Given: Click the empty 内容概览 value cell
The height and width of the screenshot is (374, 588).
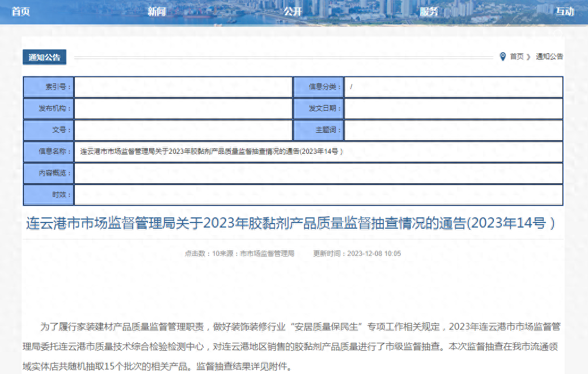Looking at the screenshot, I should [x=318, y=173].
